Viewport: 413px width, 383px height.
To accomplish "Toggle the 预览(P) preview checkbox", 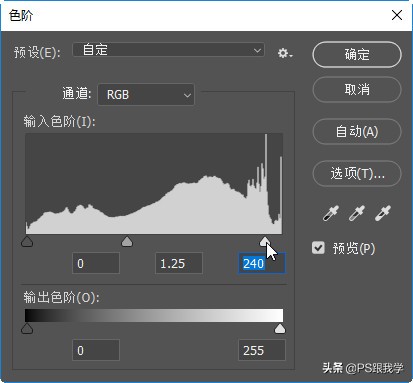I will (318, 248).
